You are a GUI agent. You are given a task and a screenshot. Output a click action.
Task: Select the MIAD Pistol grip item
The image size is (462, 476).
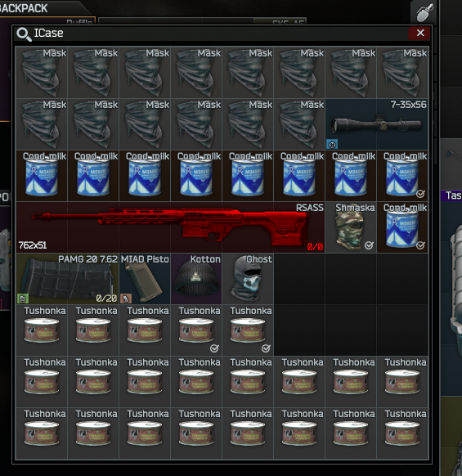tap(145, 279)
